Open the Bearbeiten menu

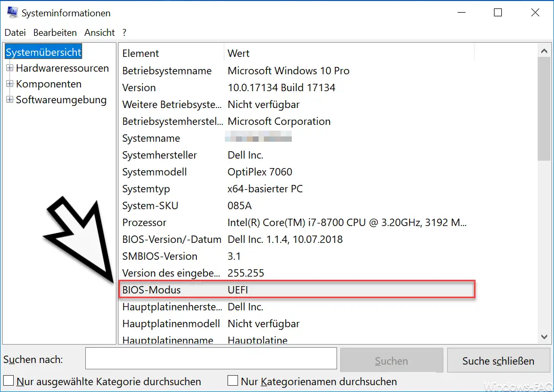click(55, 33)
